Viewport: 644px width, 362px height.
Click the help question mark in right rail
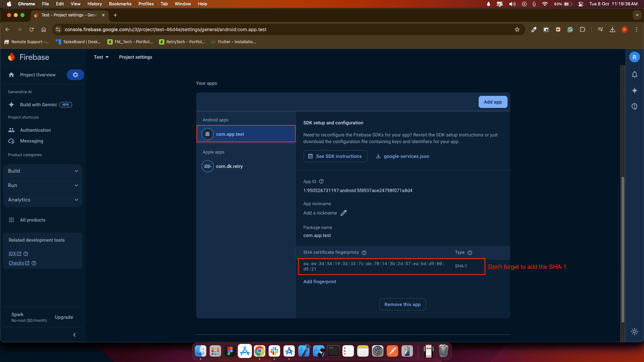pos(634,107)
